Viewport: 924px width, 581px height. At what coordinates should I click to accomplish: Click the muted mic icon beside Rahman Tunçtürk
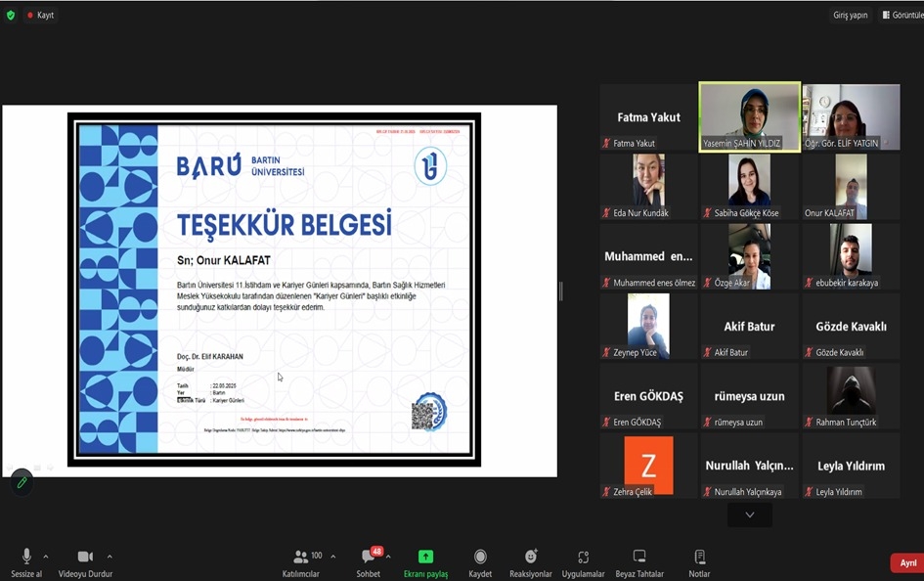(x=809, y=422)
